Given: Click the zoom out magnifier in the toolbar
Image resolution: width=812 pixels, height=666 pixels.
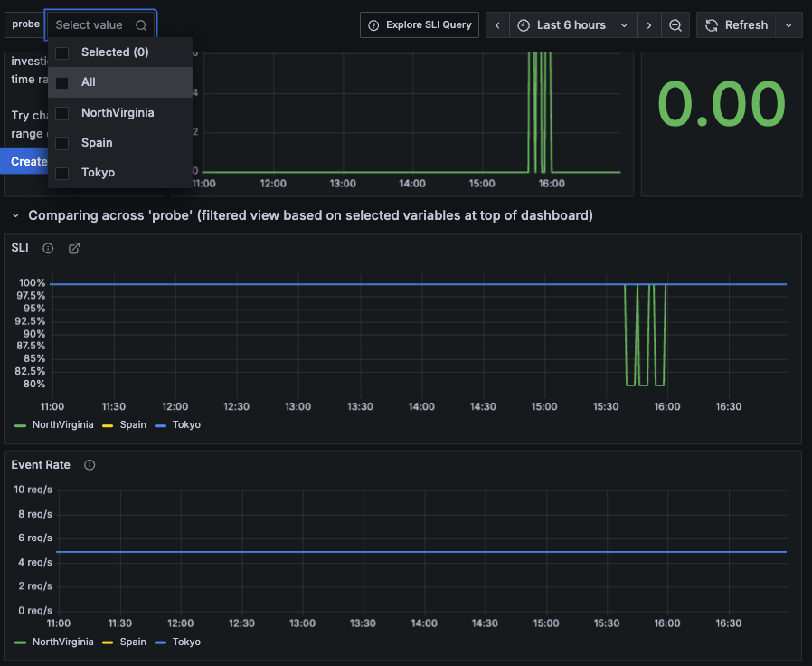Looking at the screenshot, I should click(675, 24).
